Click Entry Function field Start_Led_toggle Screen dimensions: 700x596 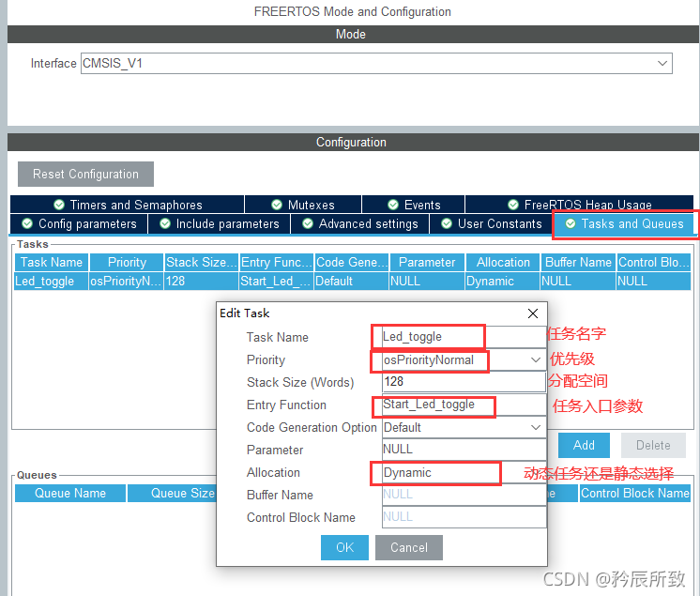click(464, 405)
